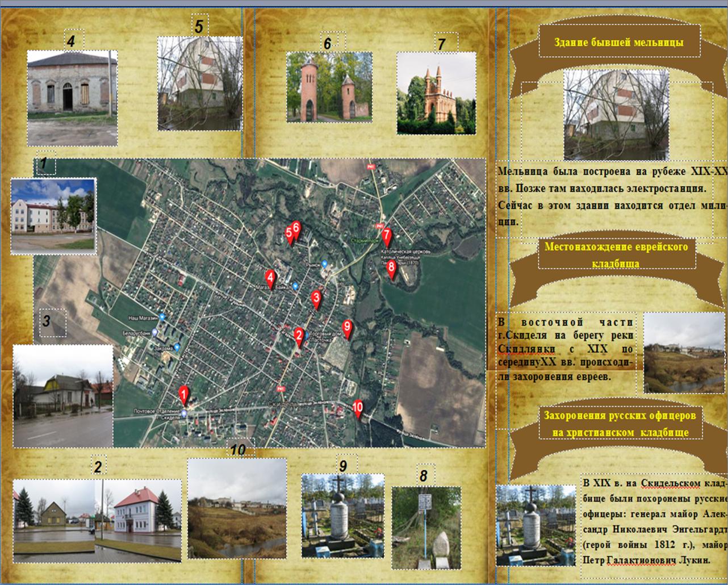Click heading 'Захоронения русских офицеров'
The height and width of the screenshot is (585, 728).
pyautogui.click(x=620, y=424)
